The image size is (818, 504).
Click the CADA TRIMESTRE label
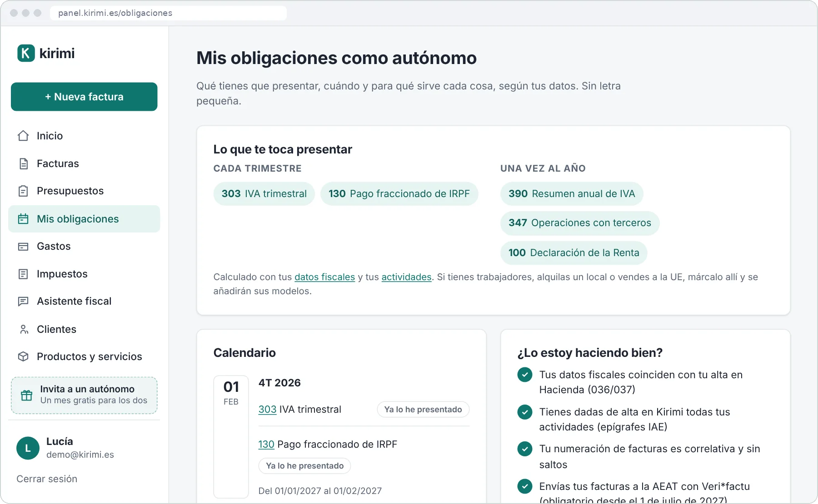(257, 168)
